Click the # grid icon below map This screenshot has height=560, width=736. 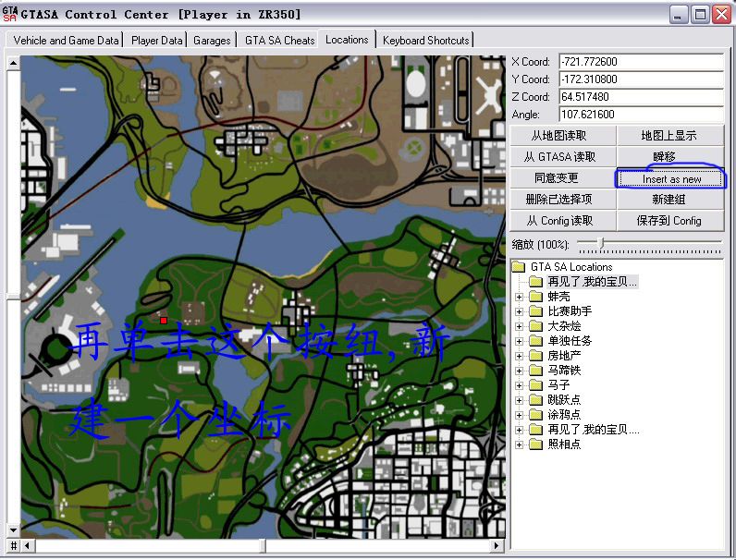tap(14, 545)
